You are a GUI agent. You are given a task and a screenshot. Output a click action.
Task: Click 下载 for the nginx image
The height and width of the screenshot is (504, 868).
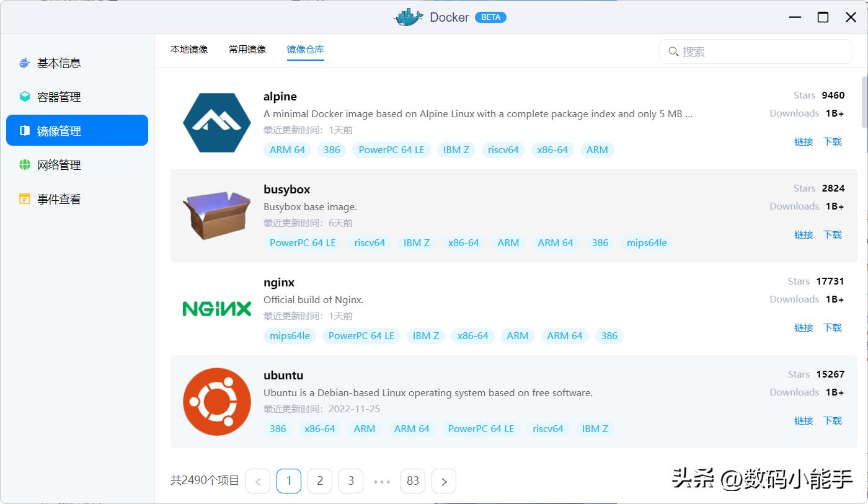832,327
